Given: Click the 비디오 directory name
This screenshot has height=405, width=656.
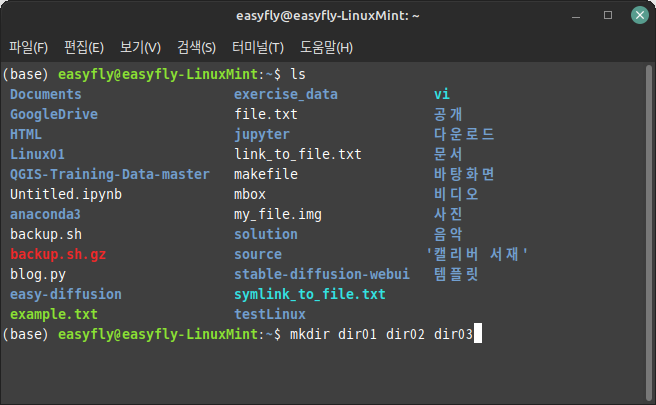Looking at the screenshot, I should [x=456, y=194].
